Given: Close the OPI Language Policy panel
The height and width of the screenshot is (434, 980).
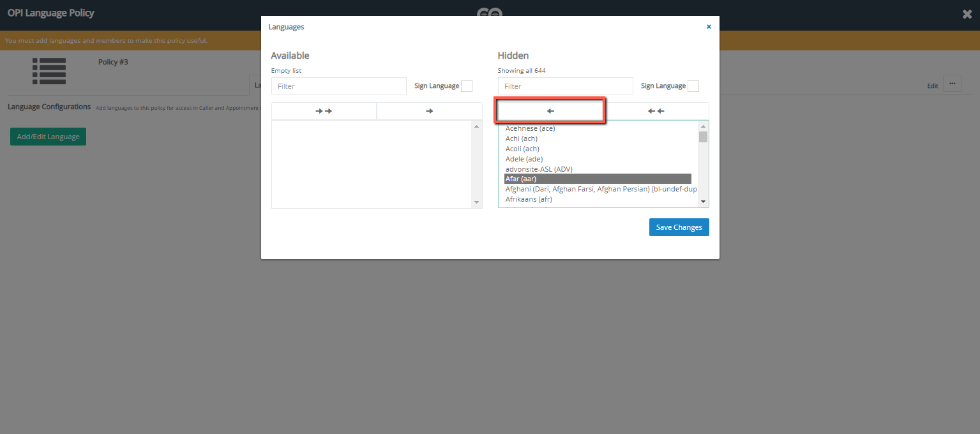Looking at the screenshot, I should pyautogui.click(x=967, y=14).
